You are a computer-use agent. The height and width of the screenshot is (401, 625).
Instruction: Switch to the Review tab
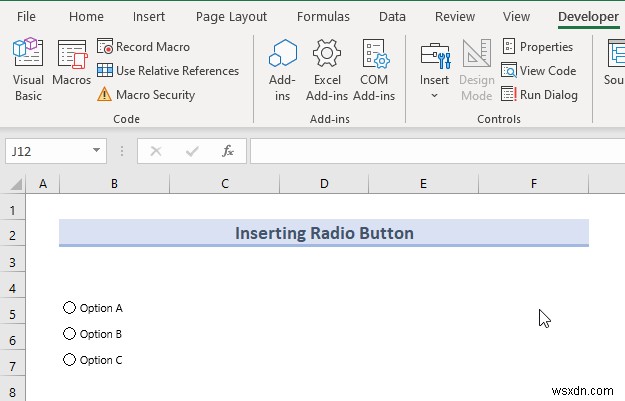pos(455,17)
